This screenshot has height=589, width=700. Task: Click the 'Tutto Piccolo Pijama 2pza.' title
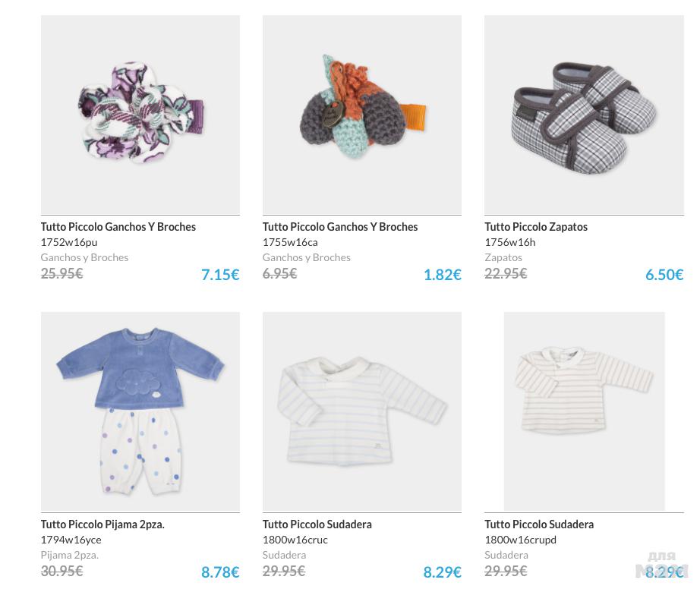pos(102,524)
